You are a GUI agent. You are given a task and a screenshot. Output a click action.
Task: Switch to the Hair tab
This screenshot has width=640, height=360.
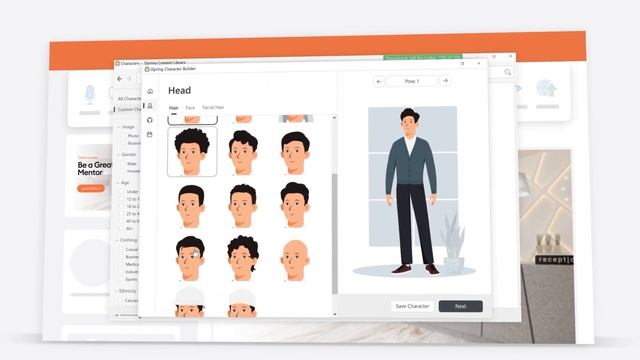(173, 108)
